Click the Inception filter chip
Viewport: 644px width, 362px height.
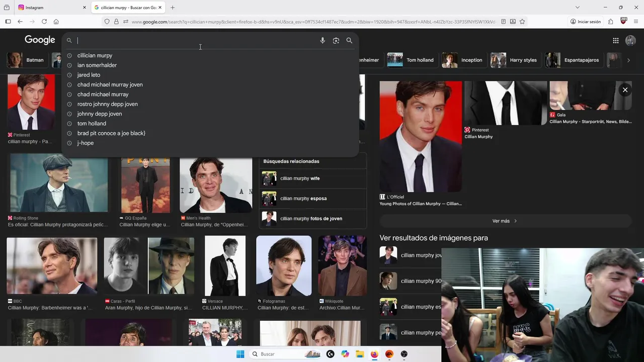pos(463,60)
